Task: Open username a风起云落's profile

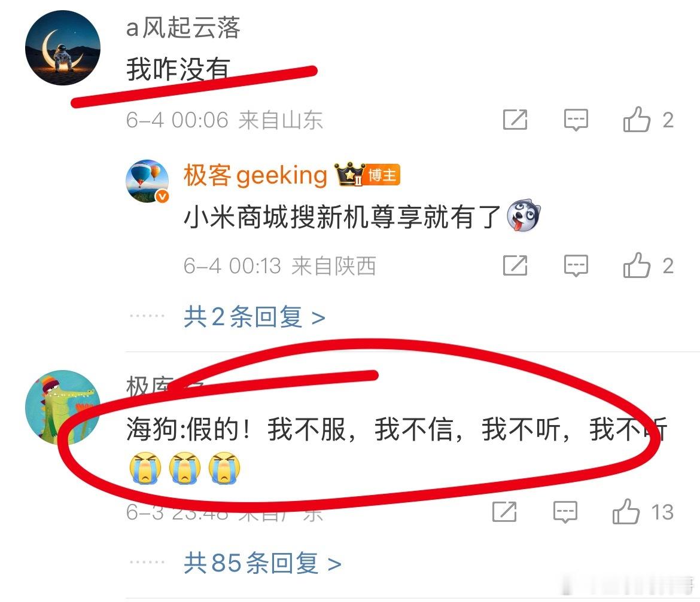Action: [x=183, y=27]
